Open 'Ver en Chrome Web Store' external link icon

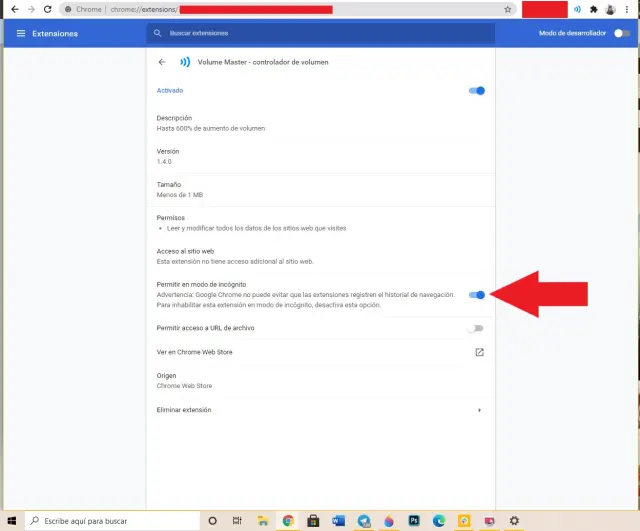[479, 352]
